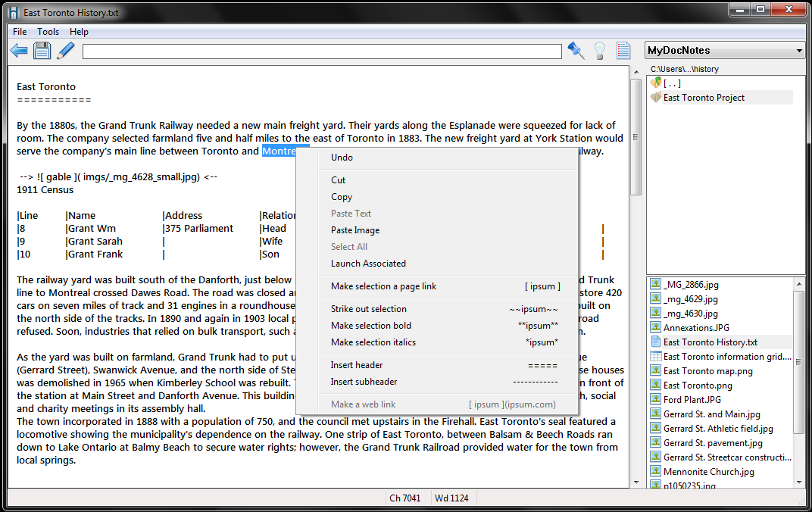This screenshot has width=812, height=512.
Task: Click the editor scrollbar up arrow
Action: pyautogui.click(x=636, y=72)
